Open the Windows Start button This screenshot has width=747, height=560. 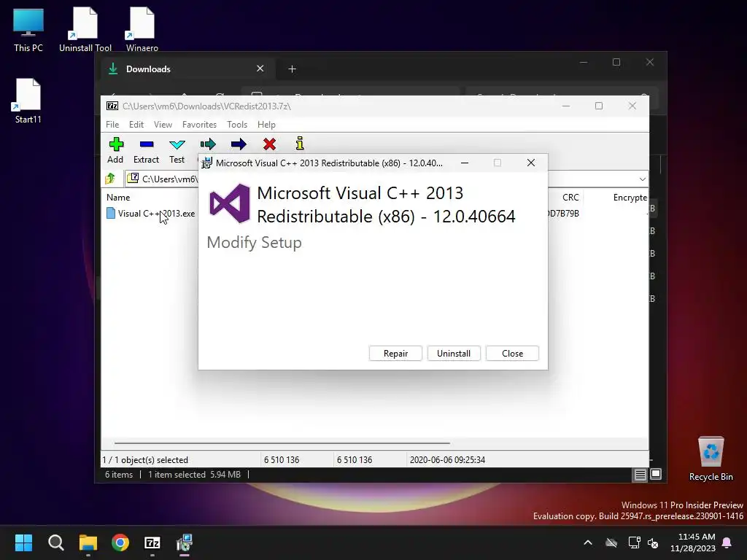pyautogui.click(x=23, y=542)
